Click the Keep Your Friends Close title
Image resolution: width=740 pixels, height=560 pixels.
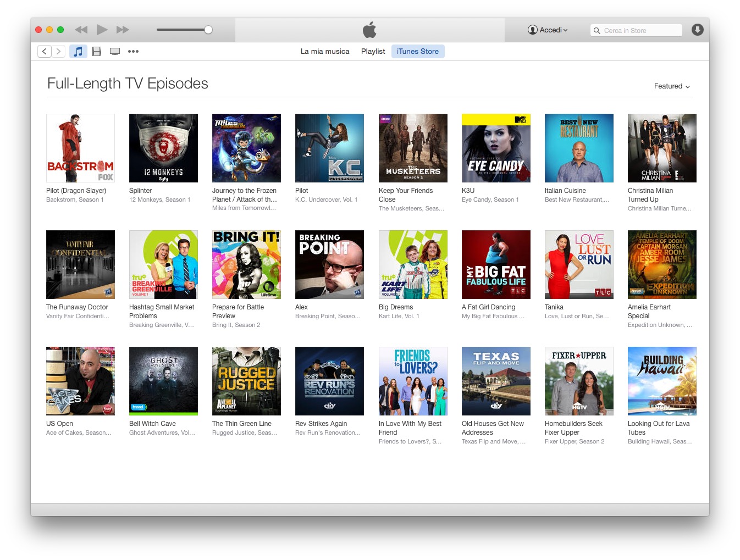pyautogui.click(x=406, y=195)
